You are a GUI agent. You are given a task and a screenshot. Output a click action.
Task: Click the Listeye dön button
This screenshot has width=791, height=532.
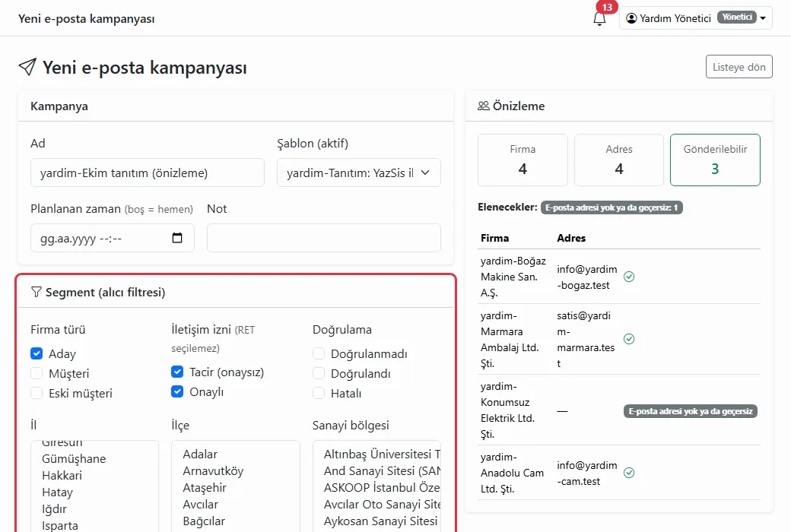pyautogui.click(x=739, y=67)
